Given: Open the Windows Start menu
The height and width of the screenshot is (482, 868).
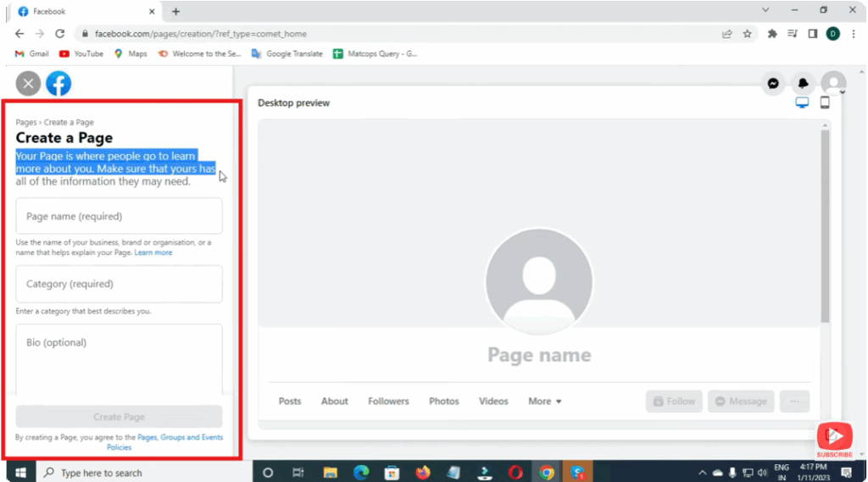Looking at the screenshot, I should [x=19, y=472].
